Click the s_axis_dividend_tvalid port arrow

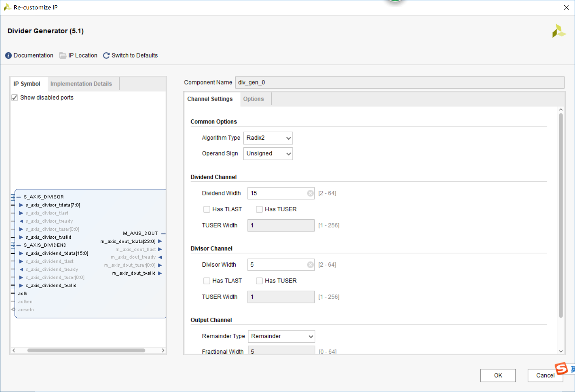point(21,286)
